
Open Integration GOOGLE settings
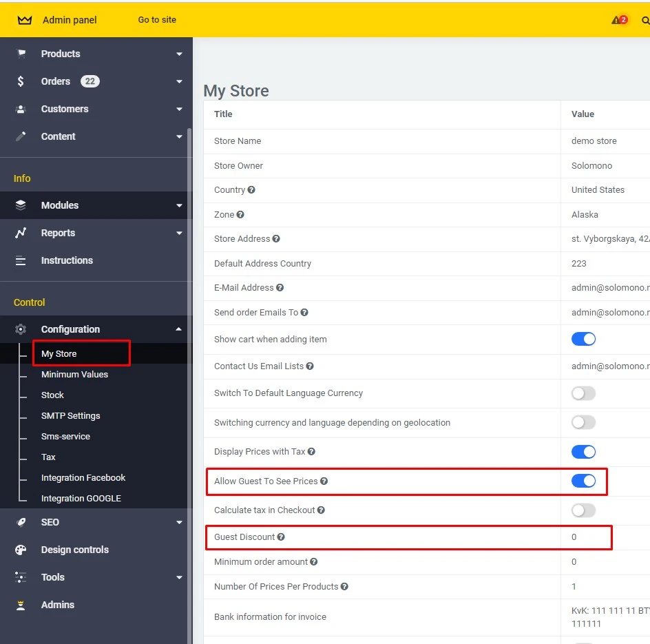coord(81,499)
